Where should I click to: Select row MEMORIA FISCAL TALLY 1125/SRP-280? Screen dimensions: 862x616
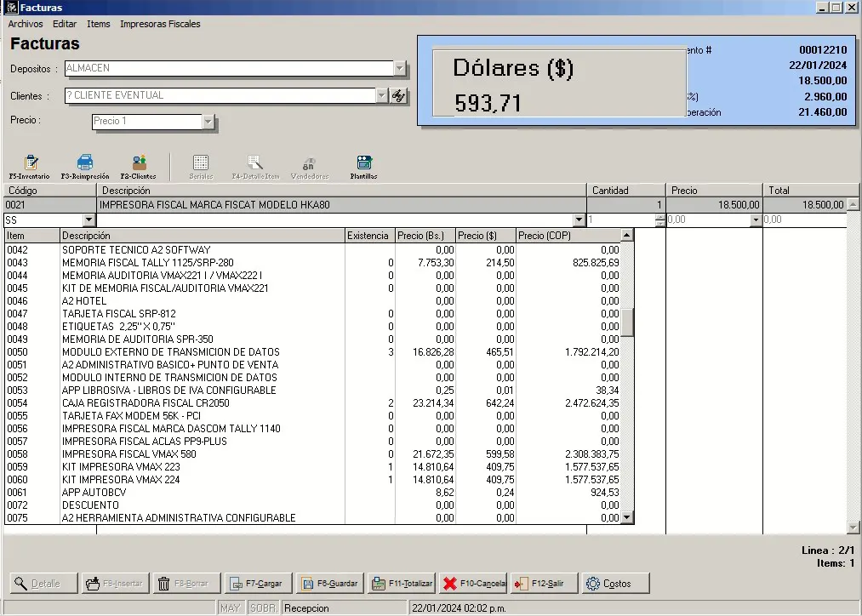(313, 263)
